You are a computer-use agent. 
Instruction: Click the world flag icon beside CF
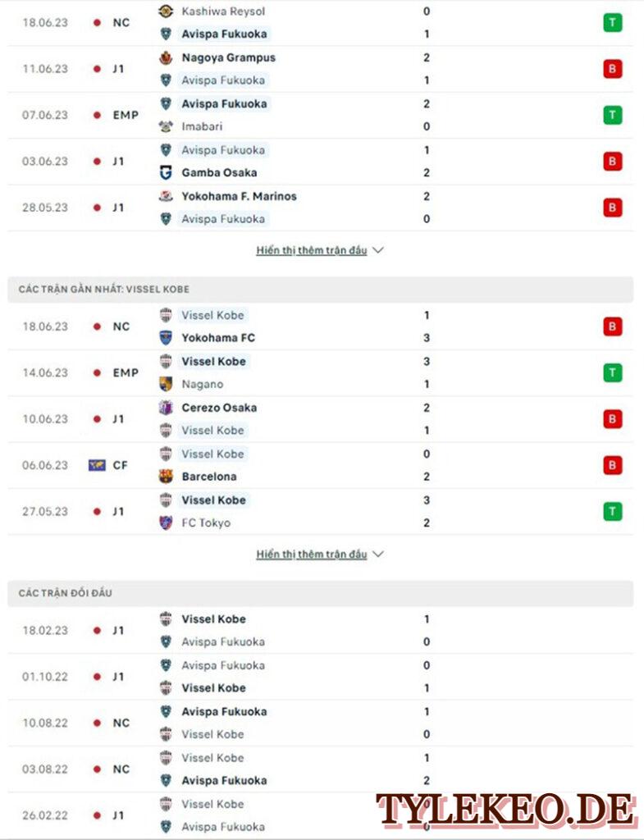tap(97, 465)
